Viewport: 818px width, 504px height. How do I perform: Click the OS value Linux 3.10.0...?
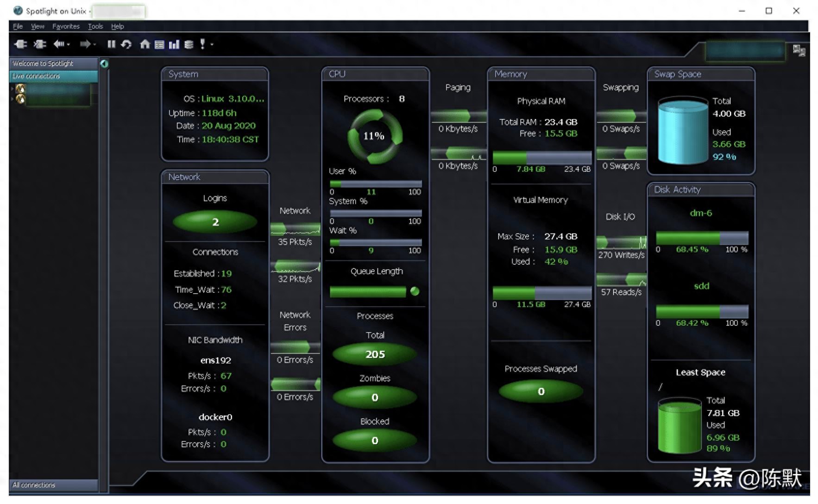[x=233, y=99]
